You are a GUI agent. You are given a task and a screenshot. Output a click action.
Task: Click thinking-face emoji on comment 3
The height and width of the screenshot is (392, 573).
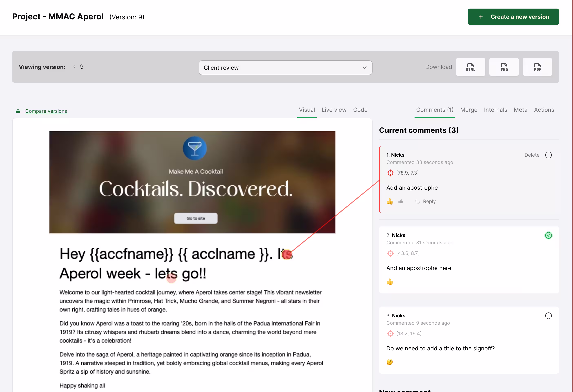(x=389, y=362)
